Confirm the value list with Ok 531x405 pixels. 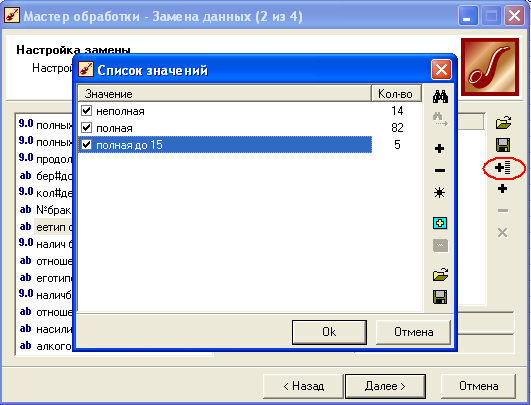(329, 332)
